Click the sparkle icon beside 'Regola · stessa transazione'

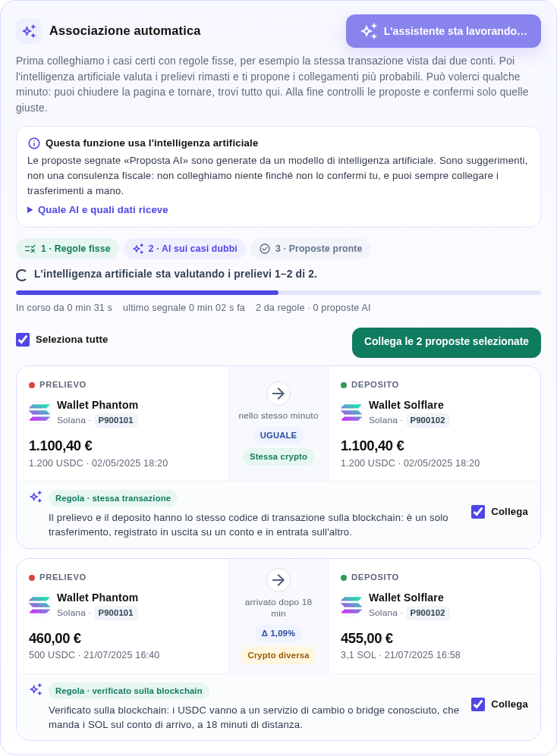[36, 497]
